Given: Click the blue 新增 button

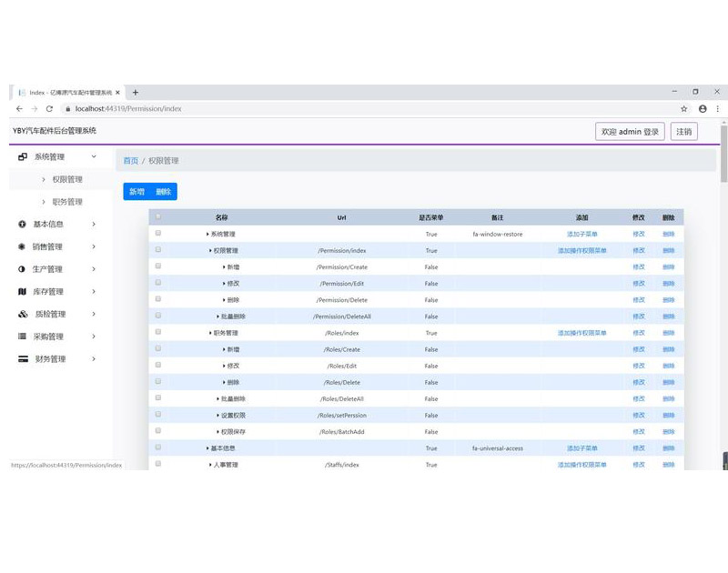Looking at the screenshot, I should click(136, 192).
